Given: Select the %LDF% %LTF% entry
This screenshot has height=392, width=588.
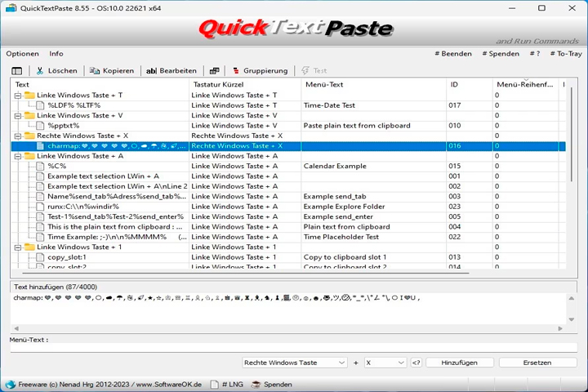Looking at the screenshot, I should (73, 105).
